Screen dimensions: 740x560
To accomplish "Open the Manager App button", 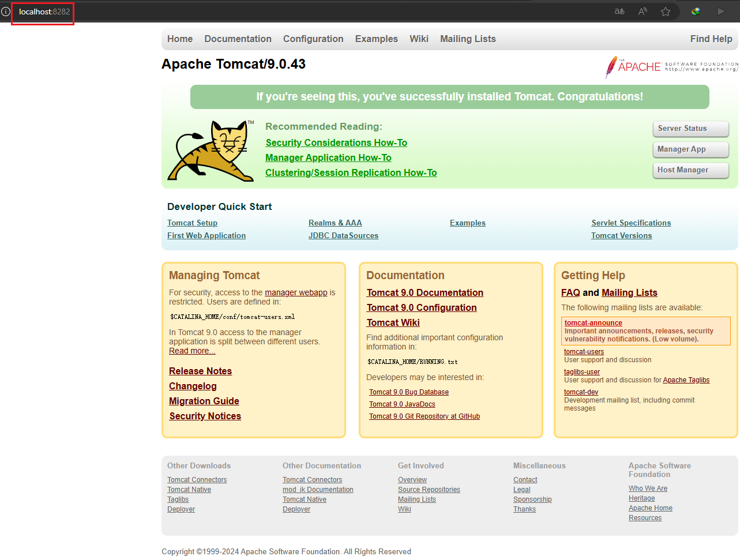I will click(x=690, y=149).
